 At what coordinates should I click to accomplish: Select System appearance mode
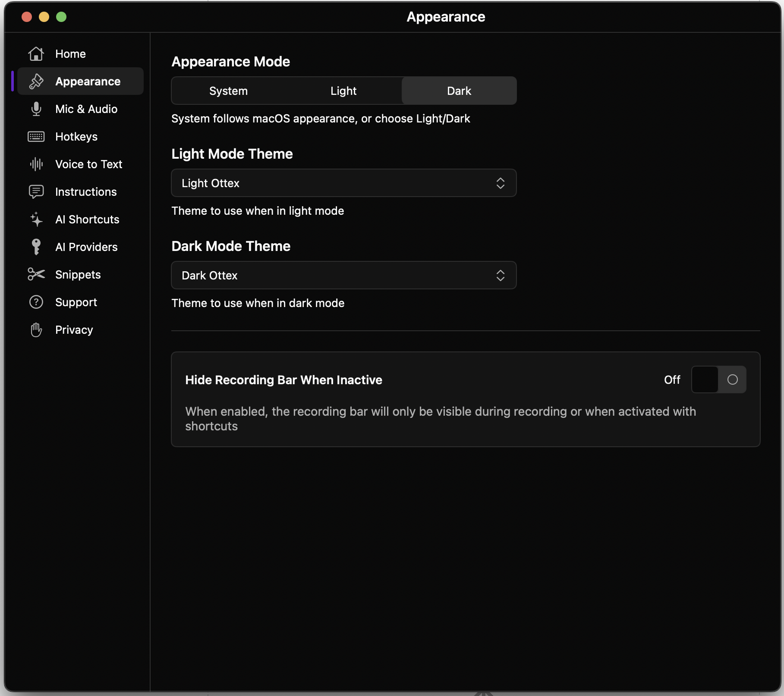pos(228,91)
